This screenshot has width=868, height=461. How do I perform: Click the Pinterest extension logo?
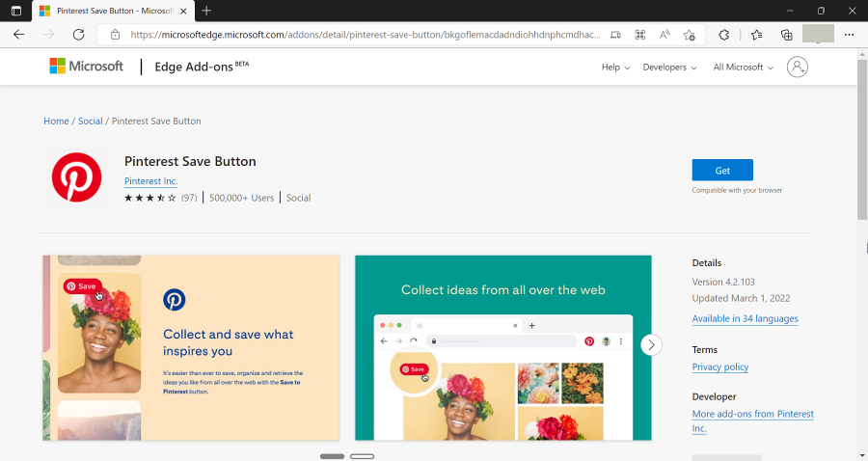click(x=76, y=177)
